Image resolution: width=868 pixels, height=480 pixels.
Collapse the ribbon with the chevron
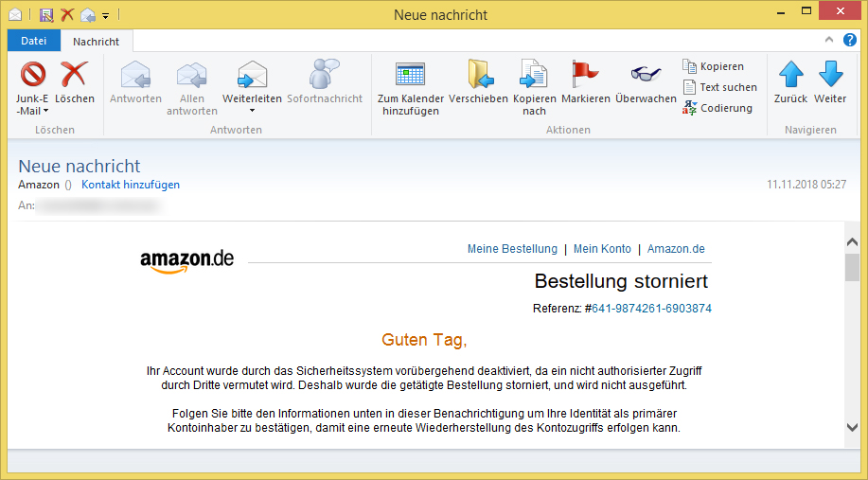(x=828, y=40)
